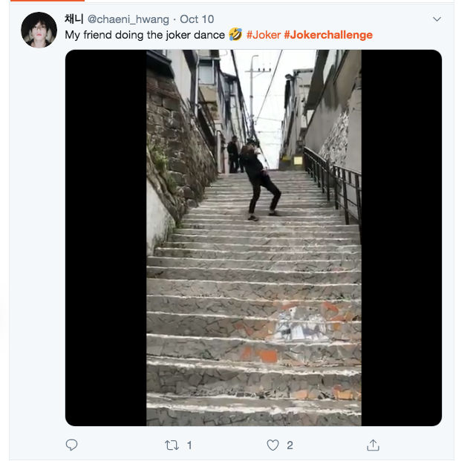Click the laughing emoji in the tweet

point(235,35)
